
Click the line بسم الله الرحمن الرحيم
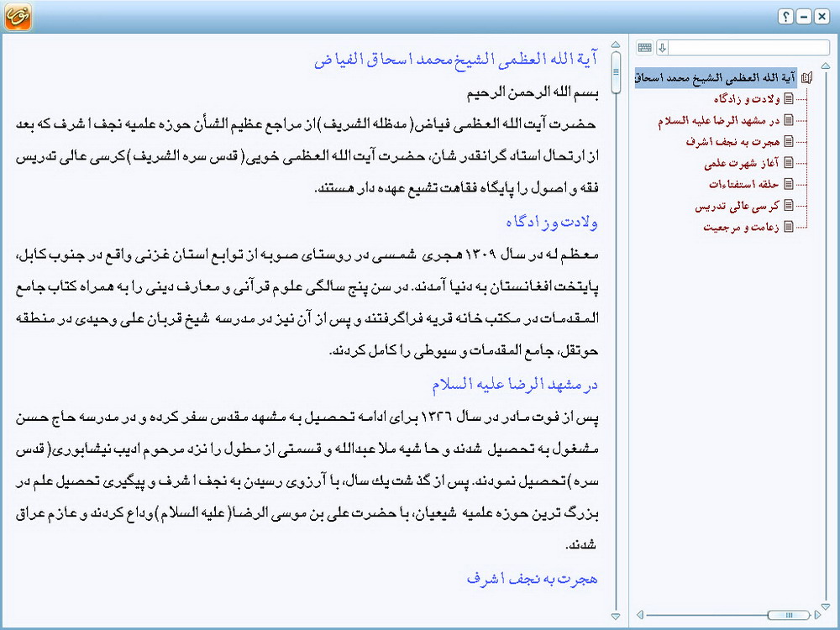(533, 92)
